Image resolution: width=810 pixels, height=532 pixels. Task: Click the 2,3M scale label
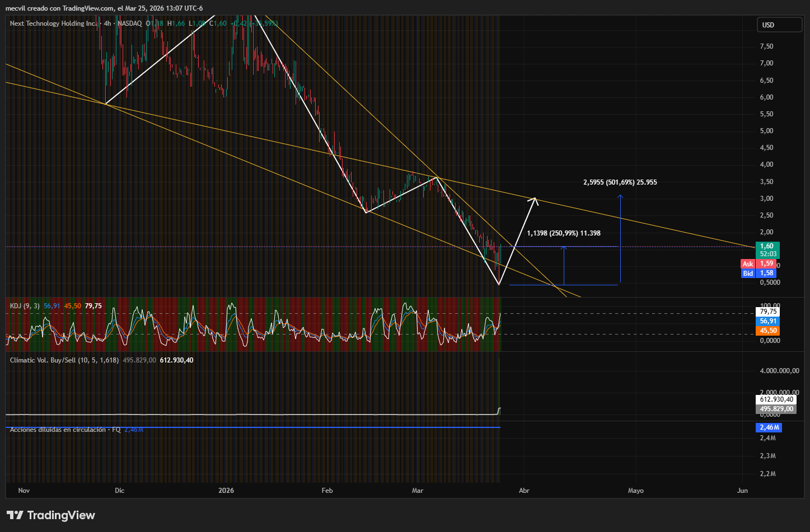(767, 456)
